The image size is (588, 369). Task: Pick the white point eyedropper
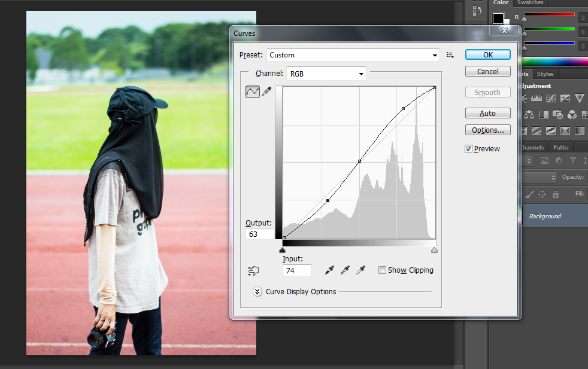(360, 270)
